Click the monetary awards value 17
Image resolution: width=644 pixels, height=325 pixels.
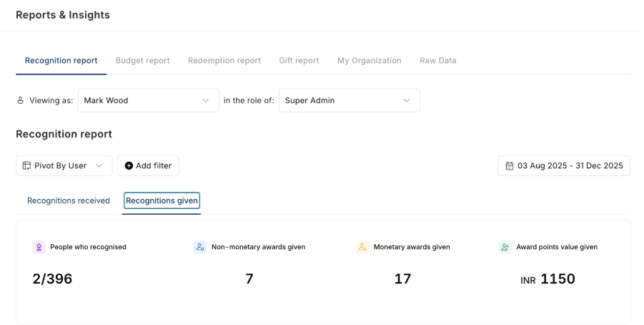tap(402, 279)
